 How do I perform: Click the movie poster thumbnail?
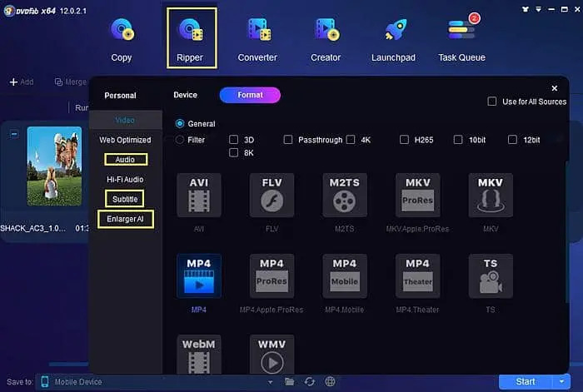54,166
